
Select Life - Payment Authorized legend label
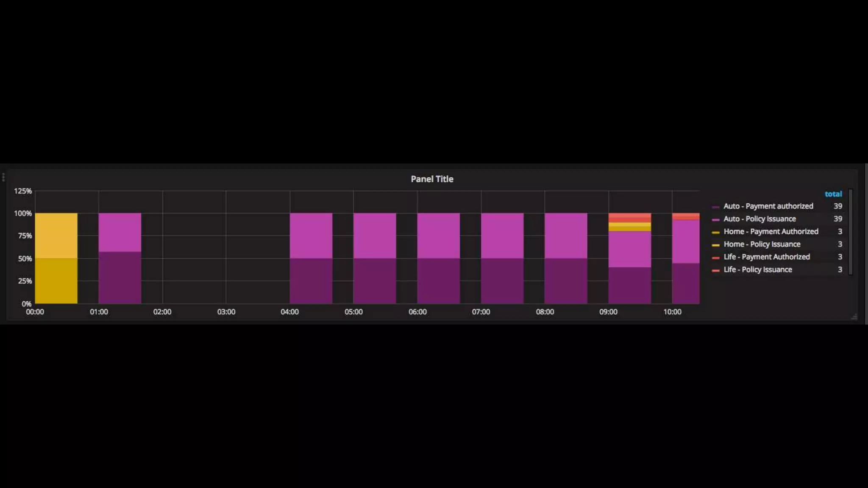click(x=766, y=257)
